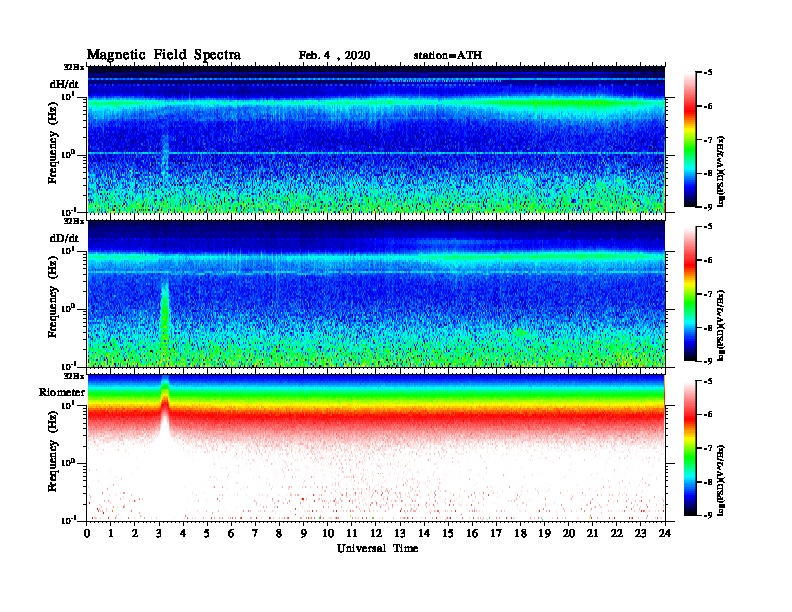This screenshot has height=612, width=792.
Task: Click hour "6" on the Universal Time axis
Action: (232, 533)
